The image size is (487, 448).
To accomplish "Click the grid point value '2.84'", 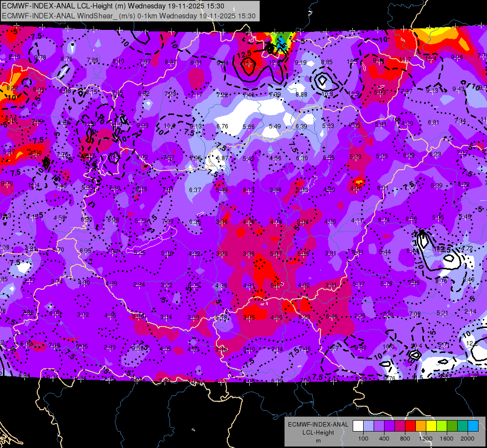I will pyautogui.click(x=139, y=285).
